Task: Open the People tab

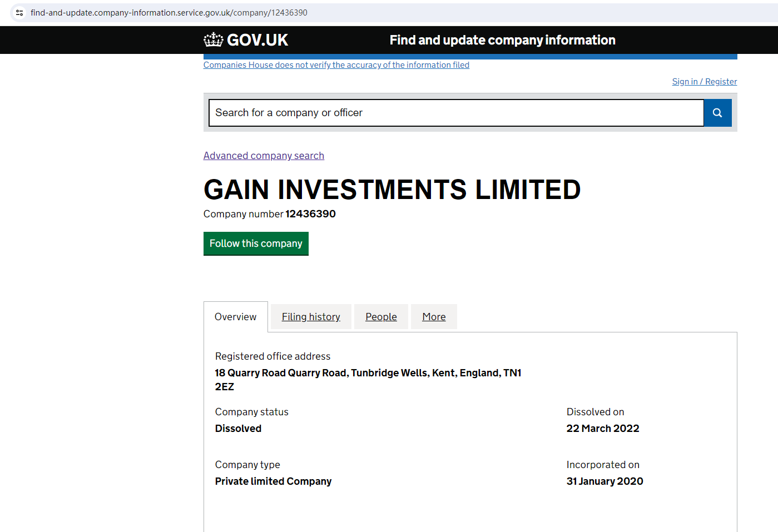Action: click(381, 317)
